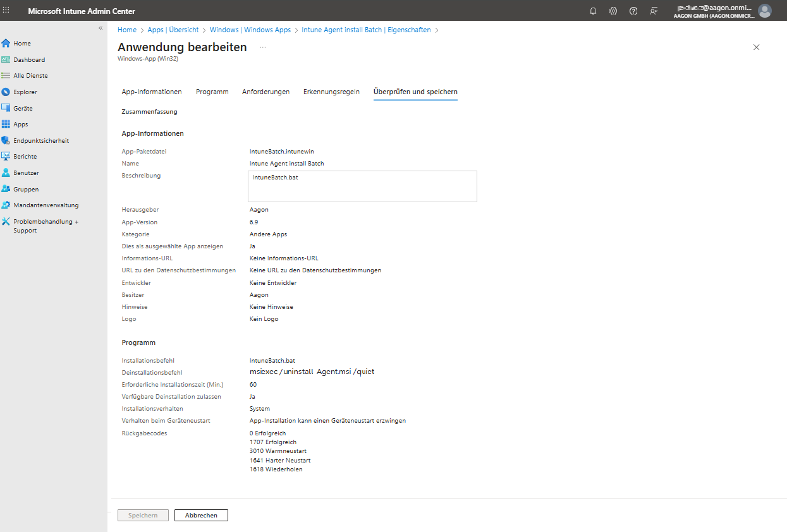Click the Speichern button

(143, 516)
